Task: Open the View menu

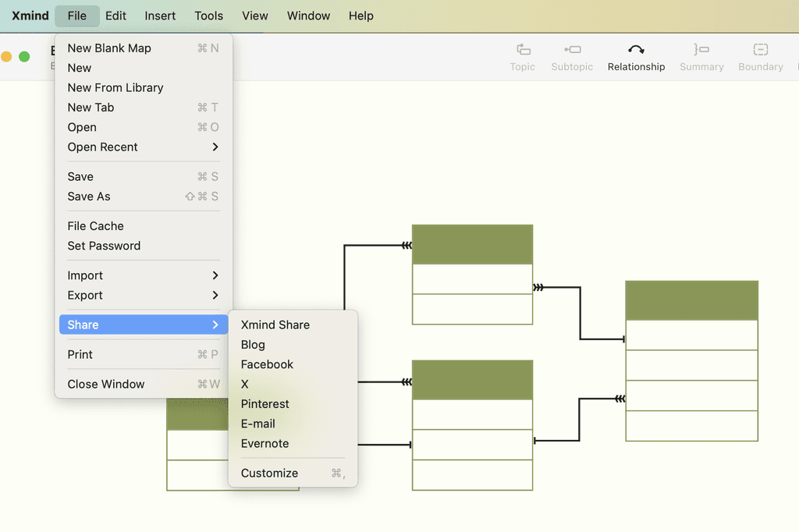Action: coord(254,16)
